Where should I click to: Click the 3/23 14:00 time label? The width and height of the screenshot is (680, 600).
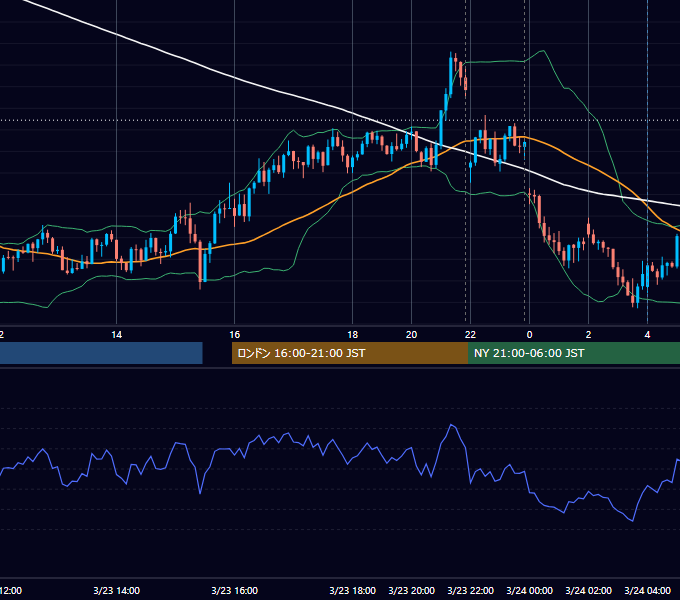117,590
